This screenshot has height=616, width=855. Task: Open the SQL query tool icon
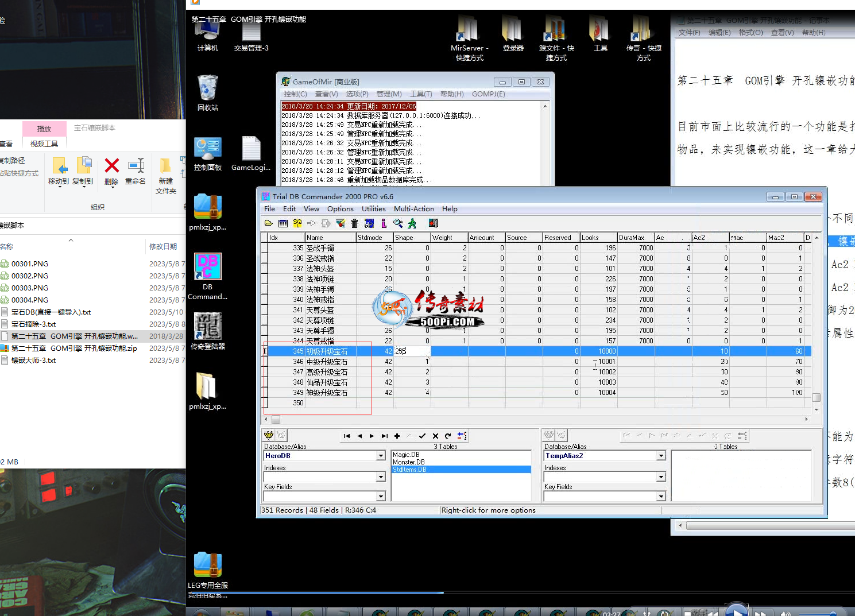297,223
